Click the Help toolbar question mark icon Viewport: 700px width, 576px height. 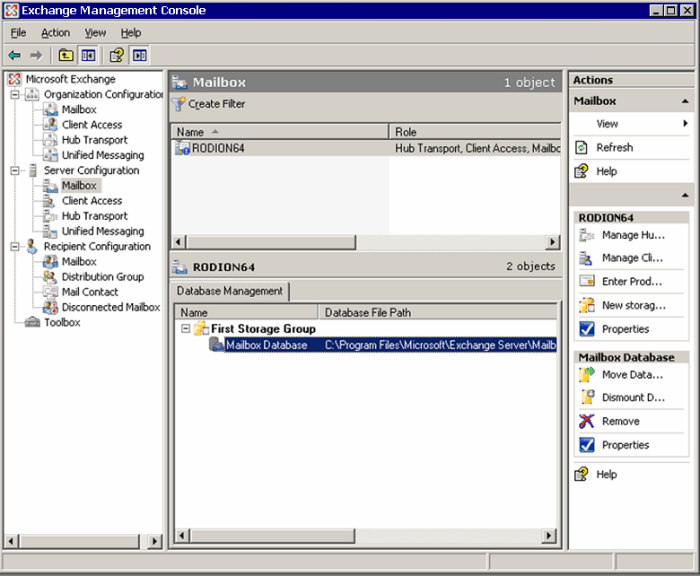tap(116, 55)
